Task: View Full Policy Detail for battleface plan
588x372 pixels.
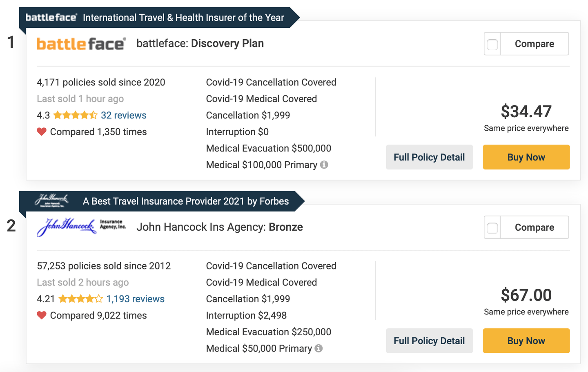Action: [x=429, y=157]
